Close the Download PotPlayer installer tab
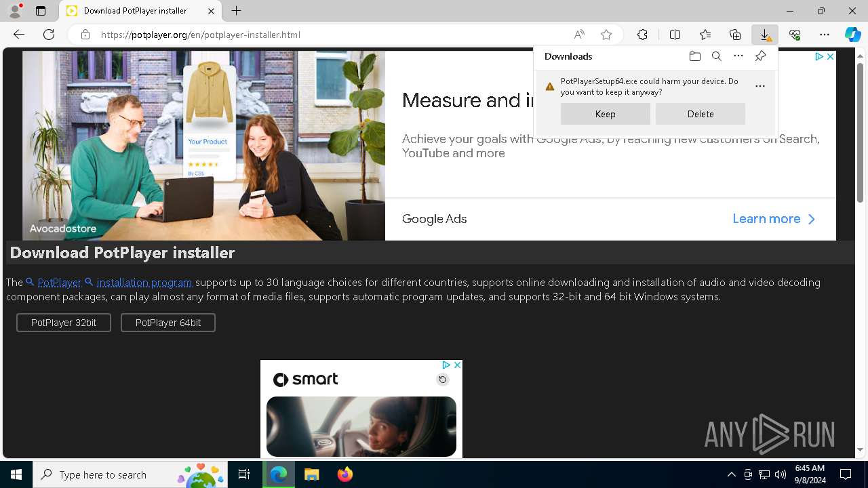Screen dimensions: 868x488 click(211, 11)
